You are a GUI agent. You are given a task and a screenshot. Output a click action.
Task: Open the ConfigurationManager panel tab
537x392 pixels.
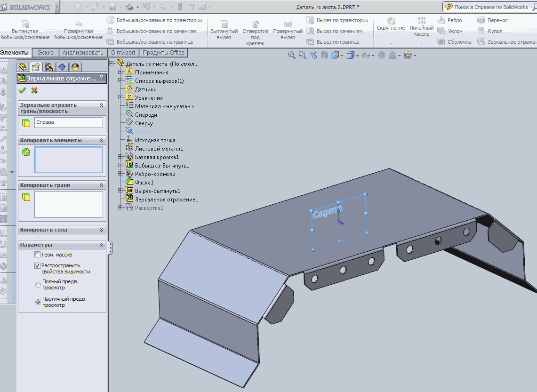click(x=48, y=67)
